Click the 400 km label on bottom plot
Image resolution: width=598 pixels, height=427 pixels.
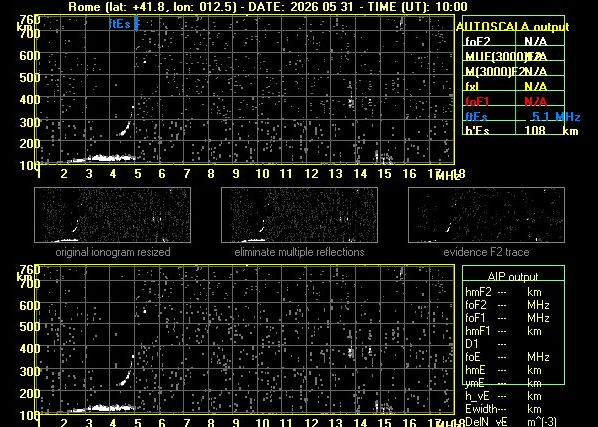pos(29,348)
